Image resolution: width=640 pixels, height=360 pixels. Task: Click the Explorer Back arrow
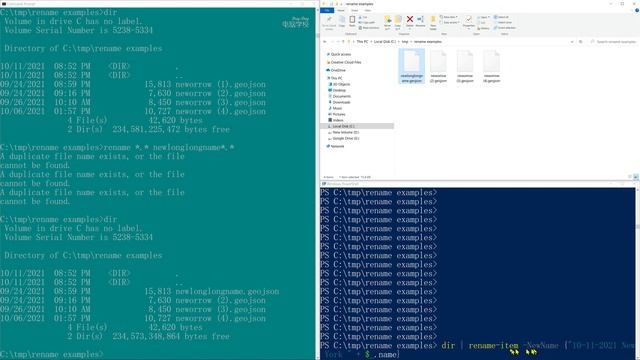pyautogui.click(x=325, y=42)
